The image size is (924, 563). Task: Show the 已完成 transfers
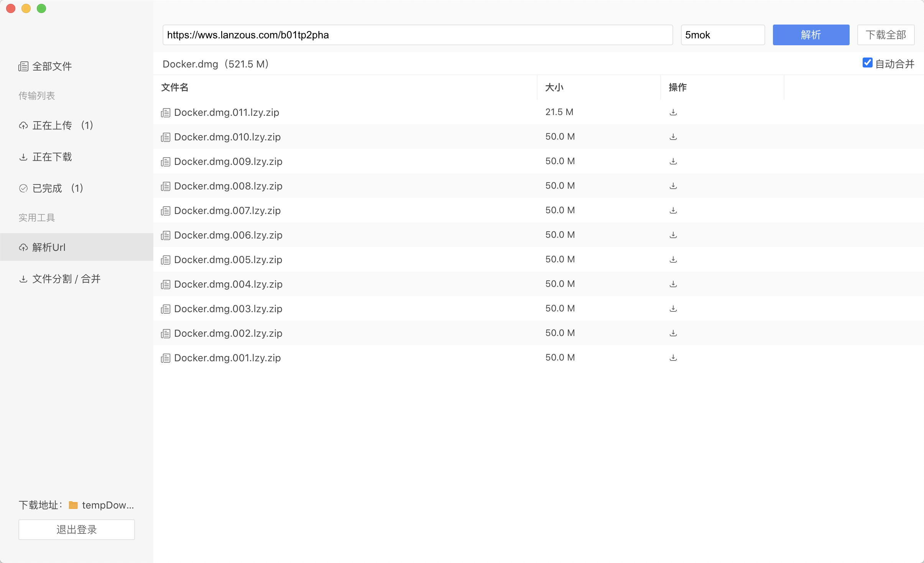coord(47,188)
